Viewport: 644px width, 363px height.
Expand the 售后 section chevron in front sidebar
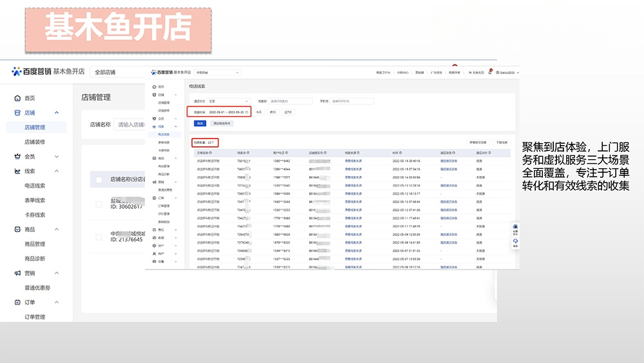[176, 230]
